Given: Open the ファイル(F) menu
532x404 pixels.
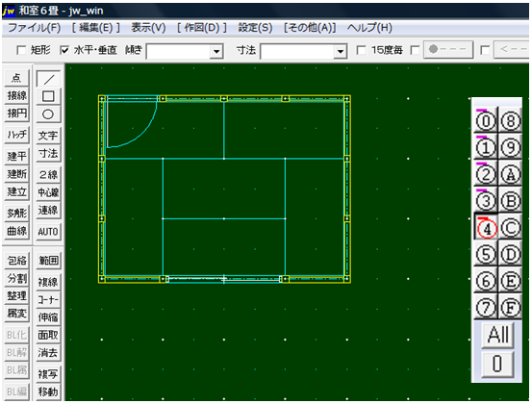Looking at the screenshot, I should point(34,28).
